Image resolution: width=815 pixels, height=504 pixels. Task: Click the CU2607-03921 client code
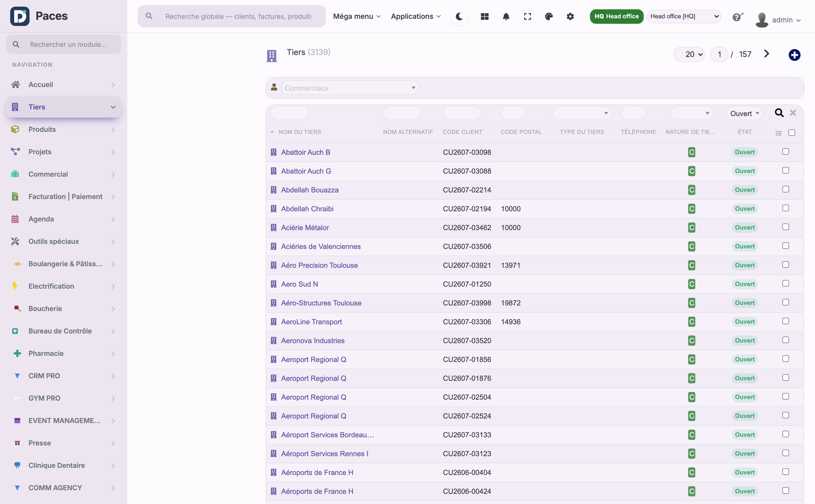pos(467,265)
